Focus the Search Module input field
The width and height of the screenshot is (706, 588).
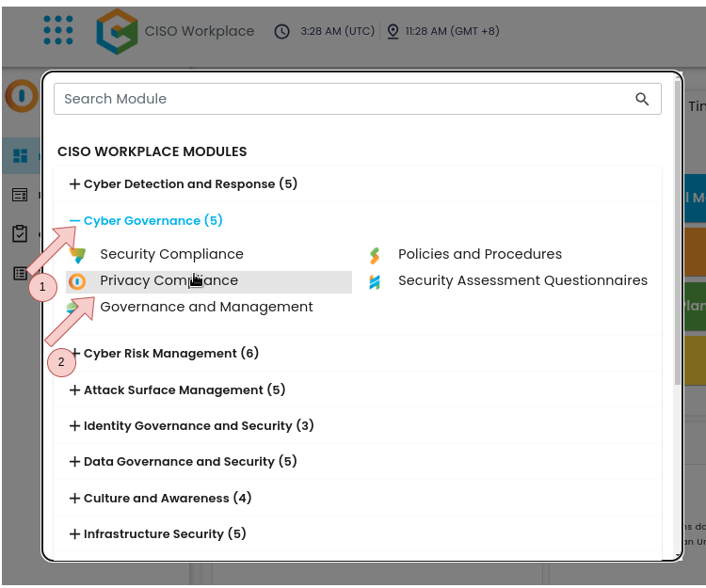click(x=358, y=99)
